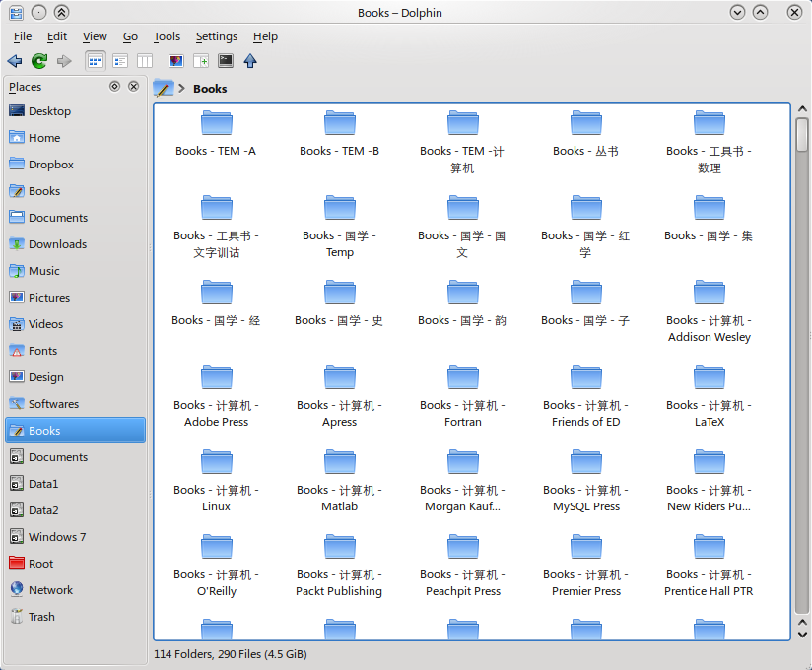Go forward using grey right arrow
This screenshot has height=670, width=812.
coord(64,61)
